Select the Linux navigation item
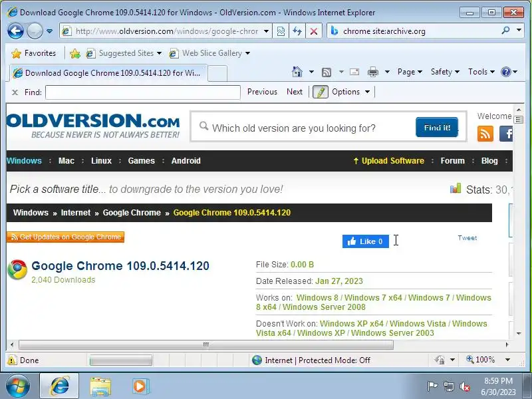This screenshot has width=532, height=399. [101, 161]
